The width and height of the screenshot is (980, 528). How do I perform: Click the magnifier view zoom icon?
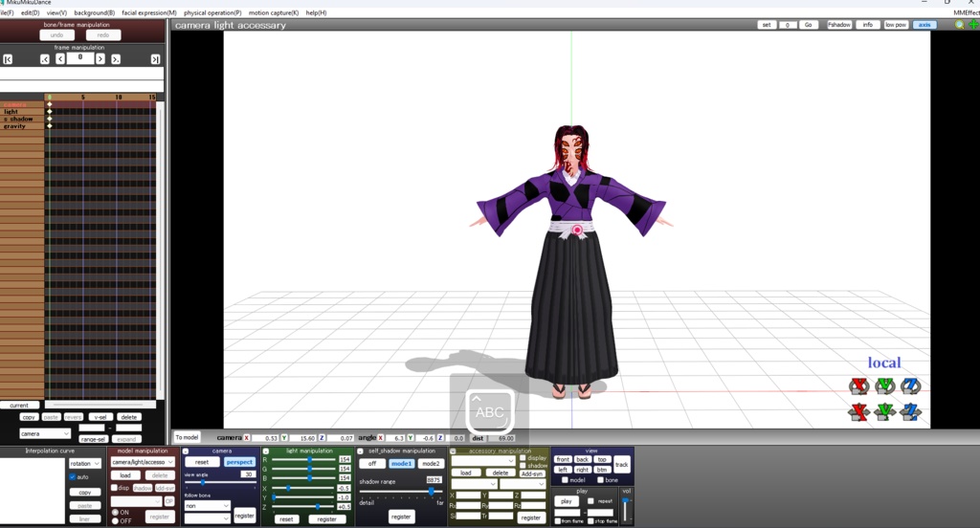959,25
